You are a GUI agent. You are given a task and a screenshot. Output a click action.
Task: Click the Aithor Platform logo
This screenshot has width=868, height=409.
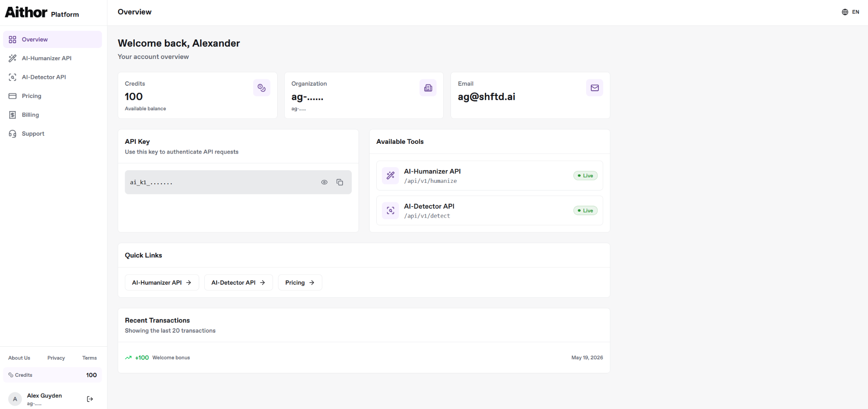click(x=42, y=12)
